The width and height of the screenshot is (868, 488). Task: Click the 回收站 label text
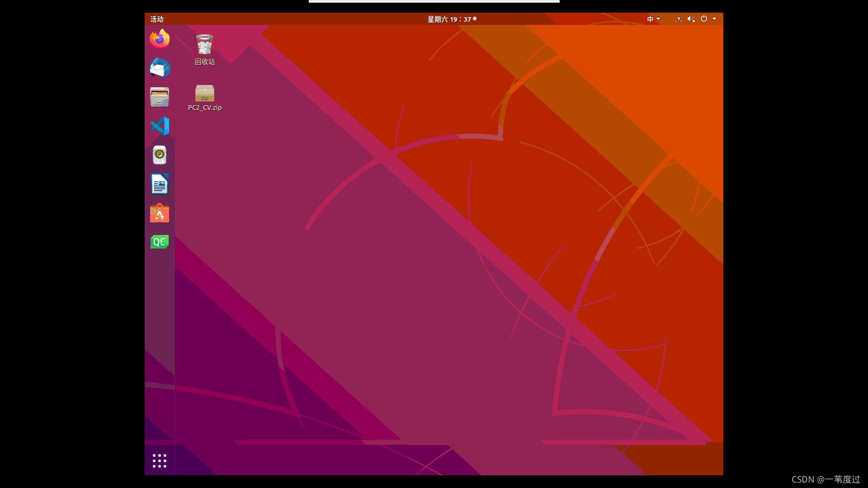[205, 62]
